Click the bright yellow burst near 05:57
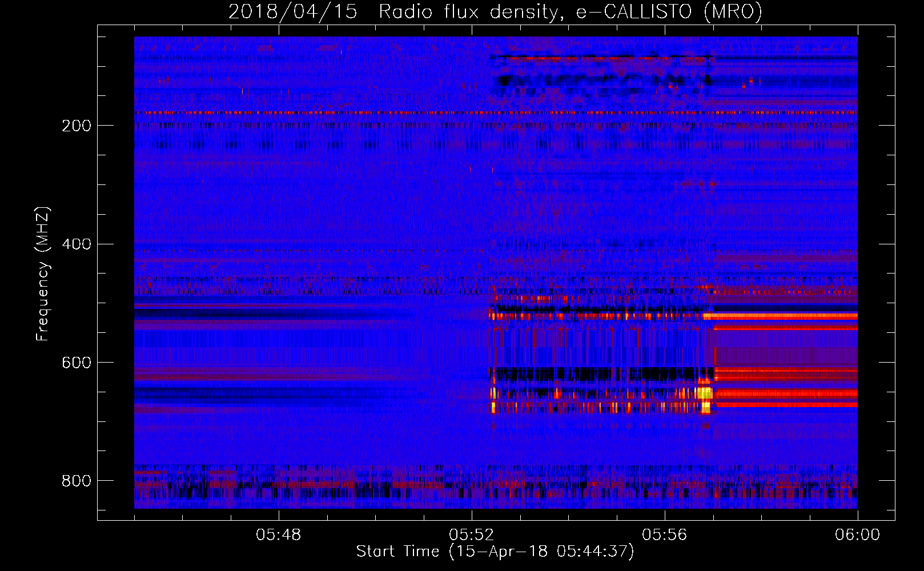Screen dimensions: 924x571 (705, 395)
